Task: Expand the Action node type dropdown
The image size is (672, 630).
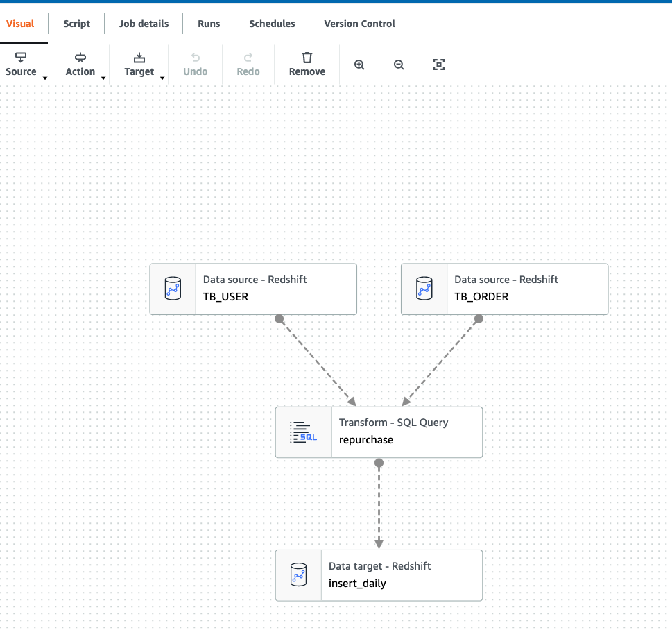Action: [103, 78]
